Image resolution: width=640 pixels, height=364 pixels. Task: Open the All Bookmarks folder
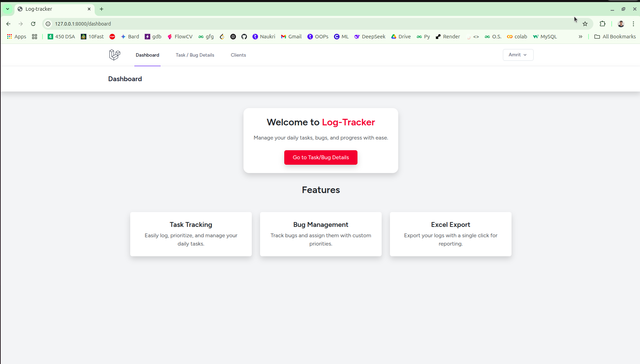pos(615,37)
